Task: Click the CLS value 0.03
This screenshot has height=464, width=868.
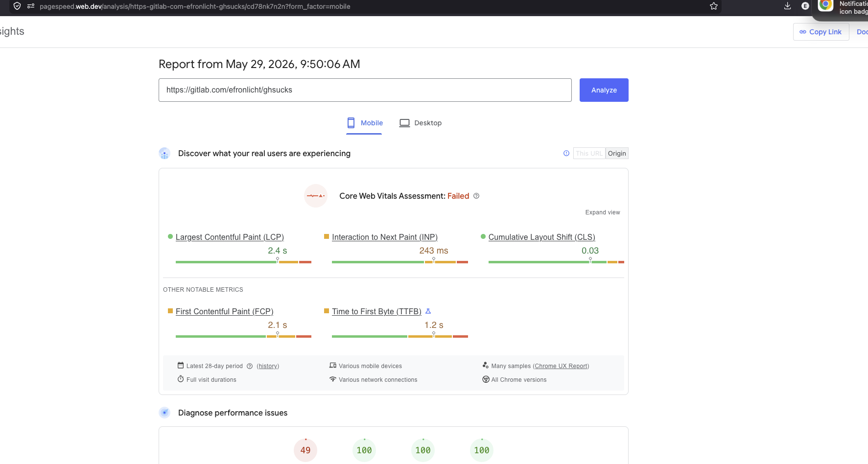Action: [x=590, y=251]
